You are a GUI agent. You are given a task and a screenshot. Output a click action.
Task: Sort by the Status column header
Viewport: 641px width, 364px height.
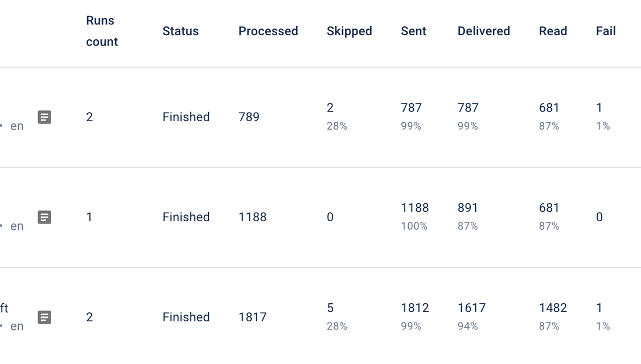(x=180, y=31)
